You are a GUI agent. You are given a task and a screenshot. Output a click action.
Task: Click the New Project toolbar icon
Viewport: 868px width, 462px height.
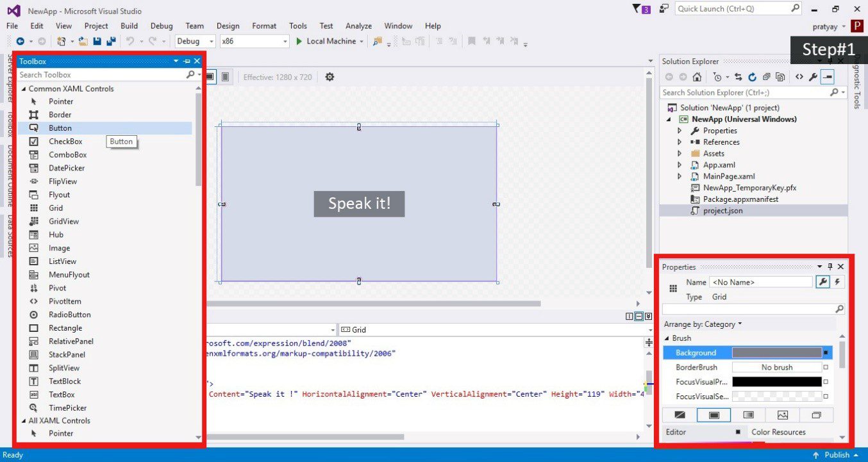tap(62, 41)
